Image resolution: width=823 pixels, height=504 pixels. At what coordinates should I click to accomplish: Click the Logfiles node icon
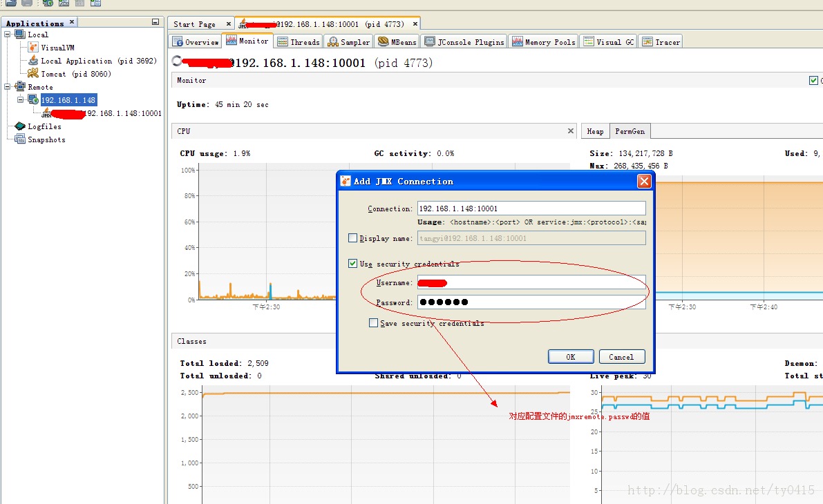20,126
